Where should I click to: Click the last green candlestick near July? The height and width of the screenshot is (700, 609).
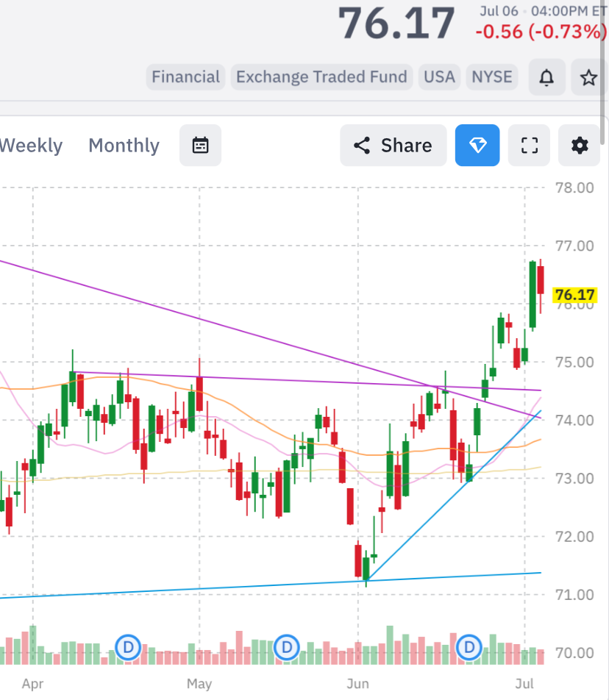(x=533, y=295)
